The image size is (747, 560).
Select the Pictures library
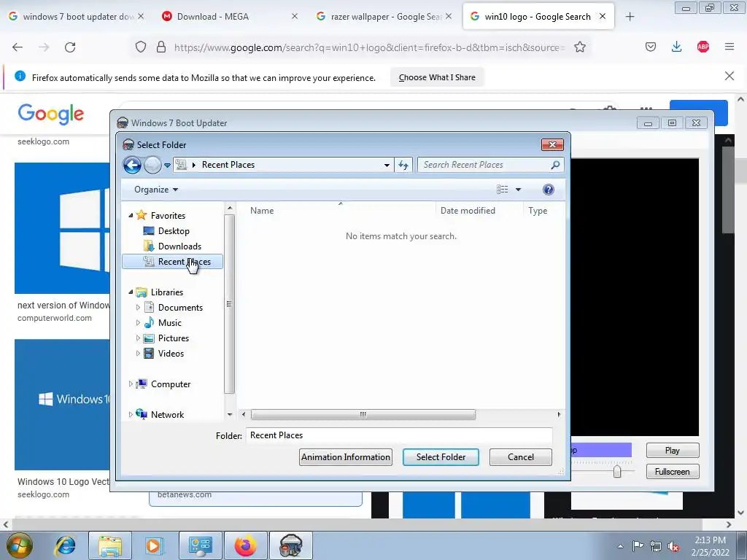pos(174,338)
